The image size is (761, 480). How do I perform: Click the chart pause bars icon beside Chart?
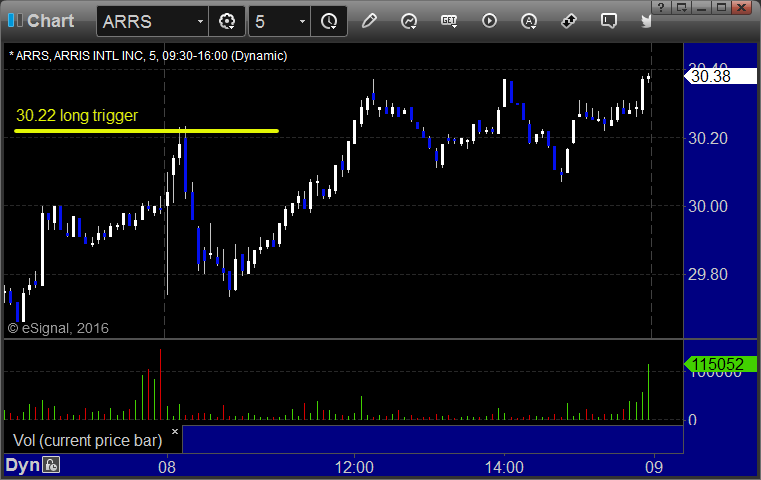(15, 20)
